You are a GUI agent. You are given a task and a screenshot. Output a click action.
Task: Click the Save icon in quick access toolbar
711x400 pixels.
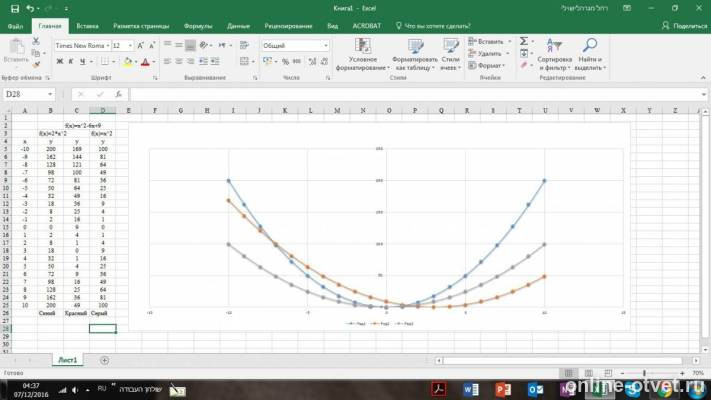tap(15, 9)
